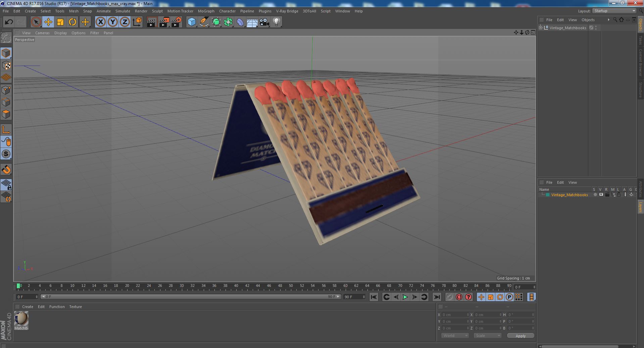Click the X position input field
Image resolution: width=644 pixels, height=348 pixels.
click(455, 315)
